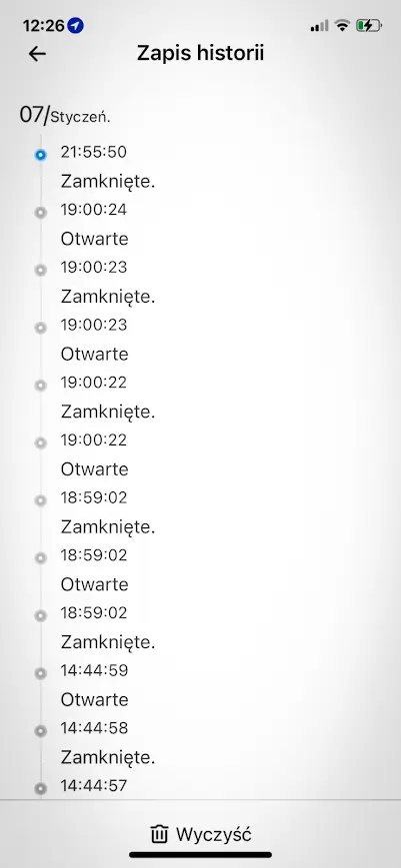Select the gray marker at 19:00:24
The height and width of the screenshot is (868, 401).
pos(40,213)
